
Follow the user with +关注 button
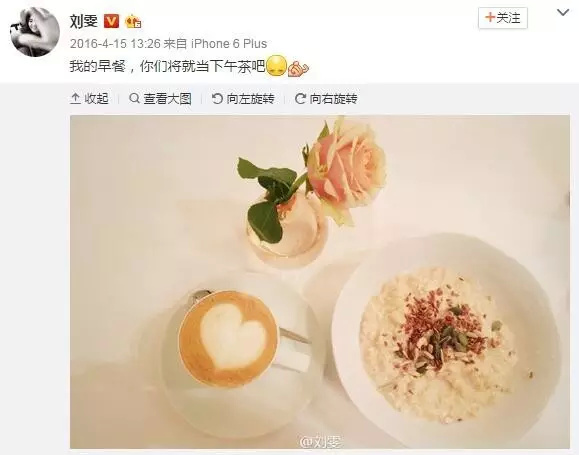pyautogui.click(x=503, y=18)
